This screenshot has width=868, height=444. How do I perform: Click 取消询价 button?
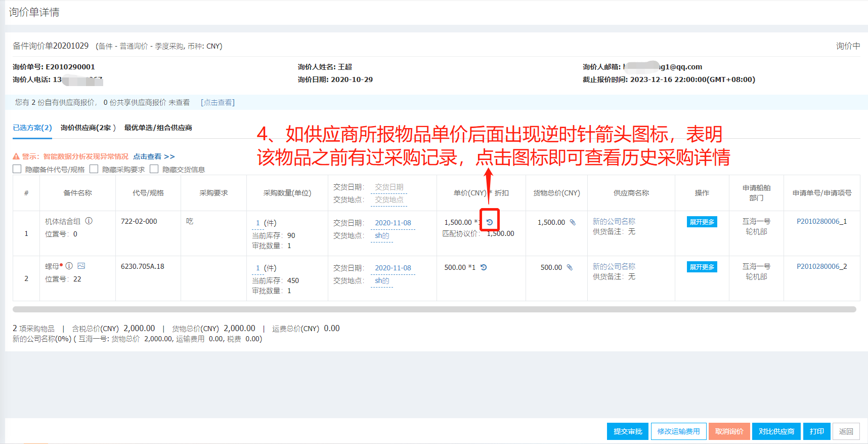[x=729, y=431]
